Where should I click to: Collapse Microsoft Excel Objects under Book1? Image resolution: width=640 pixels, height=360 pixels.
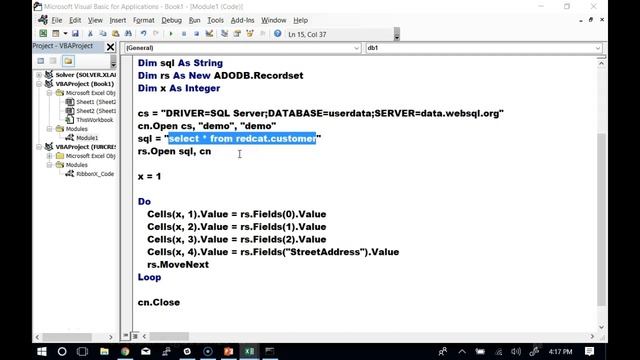pyautogui.click(x=49, y=93)
